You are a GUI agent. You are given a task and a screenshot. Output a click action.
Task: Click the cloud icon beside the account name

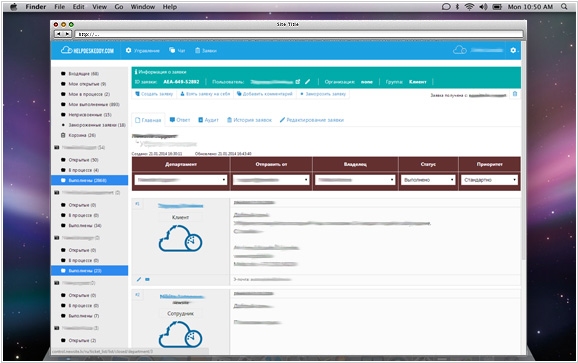click(459, 50)
